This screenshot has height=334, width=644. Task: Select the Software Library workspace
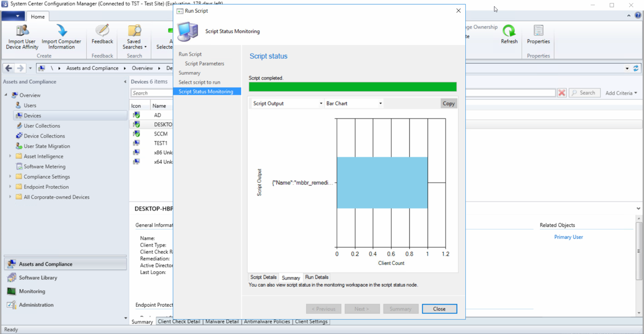pyautogui.click(x=65, y=278)
